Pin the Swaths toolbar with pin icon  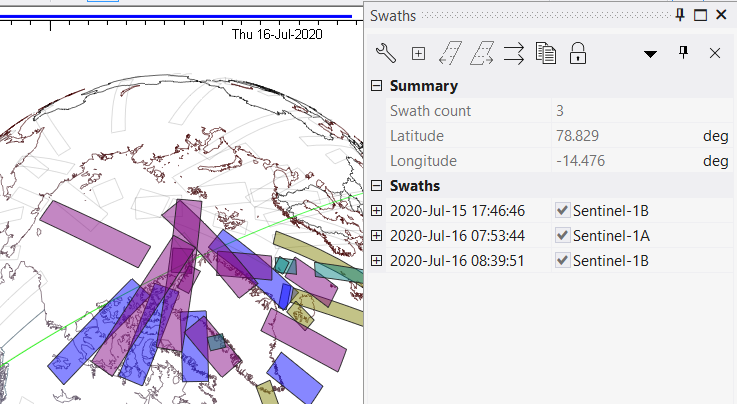[x=684, y=53]
